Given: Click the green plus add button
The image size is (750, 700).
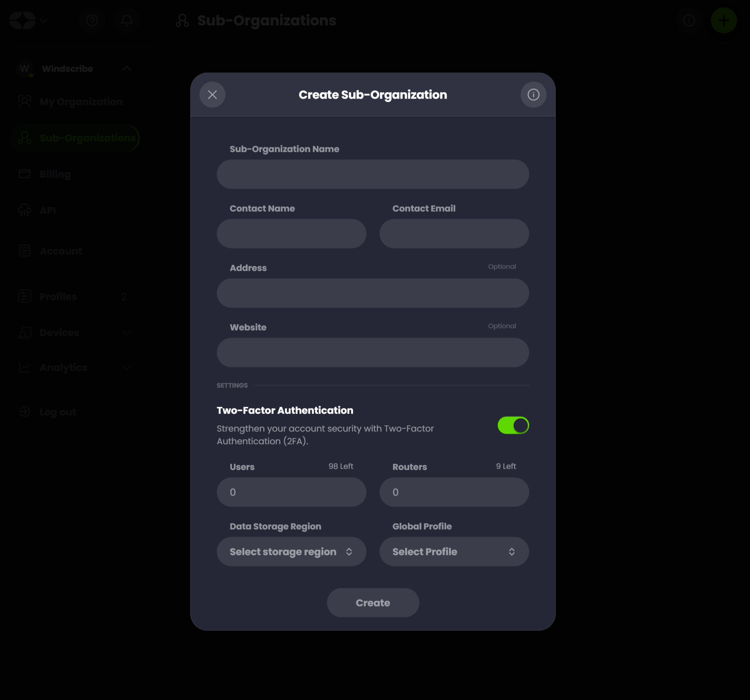Looking at the screenshot, I should pos(723,20).
